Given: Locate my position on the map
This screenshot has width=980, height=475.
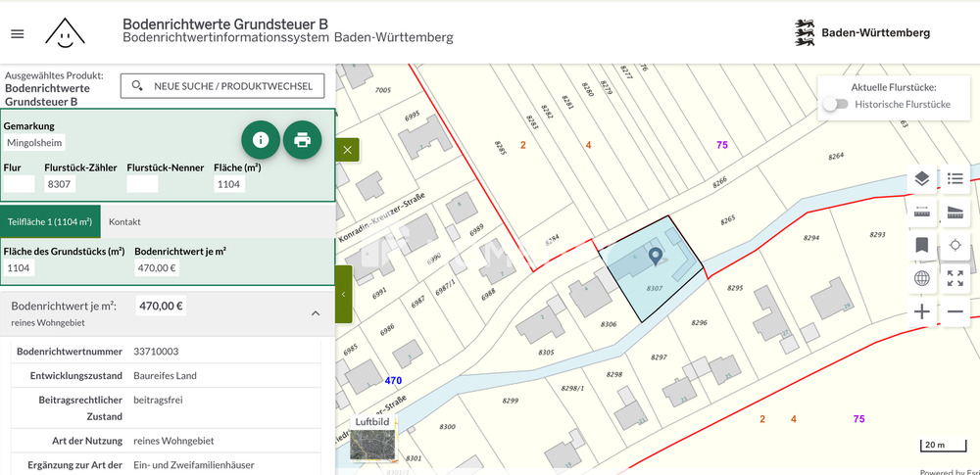Looking at the screenshot, I should [955, 245].
